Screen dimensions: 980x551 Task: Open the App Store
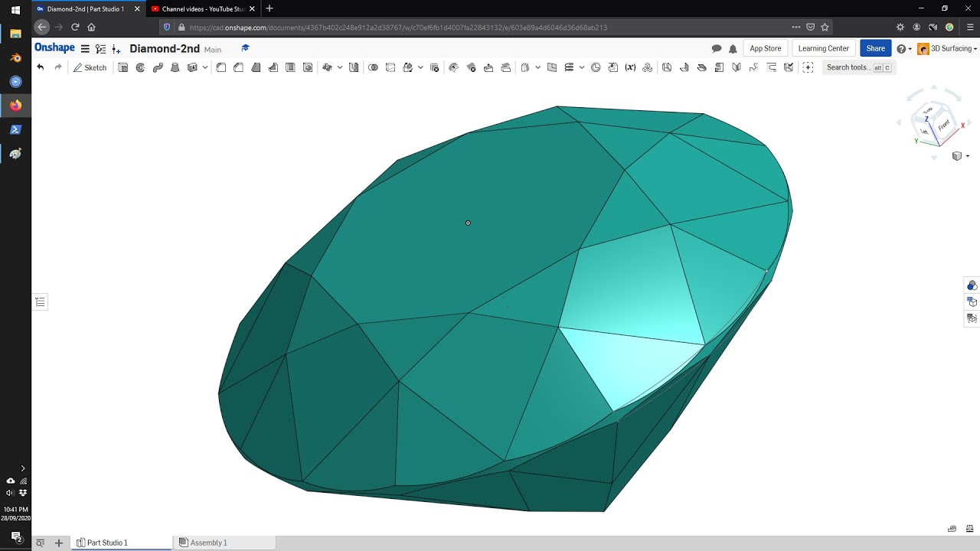coord(766,48)
